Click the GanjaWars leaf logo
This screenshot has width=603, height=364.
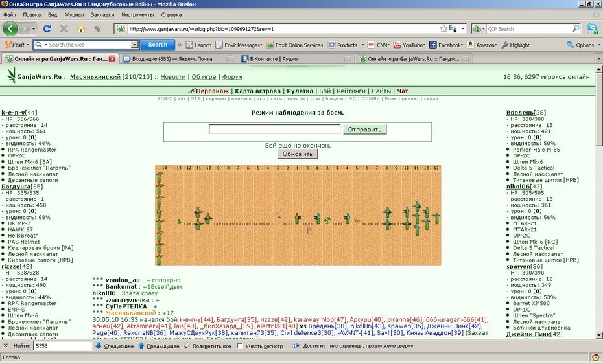coord(11,75)
